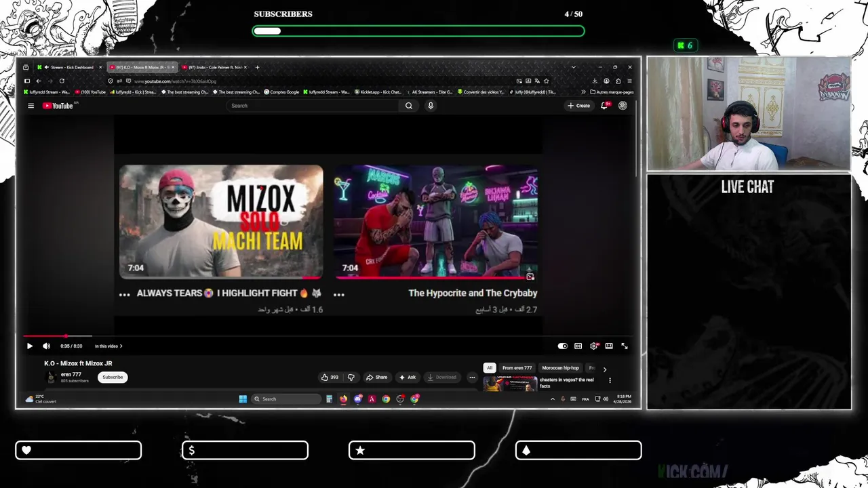Open the browser downloads icon
Image resolution: width=868 pixels, height=488 pixels.
click(595, 81)
